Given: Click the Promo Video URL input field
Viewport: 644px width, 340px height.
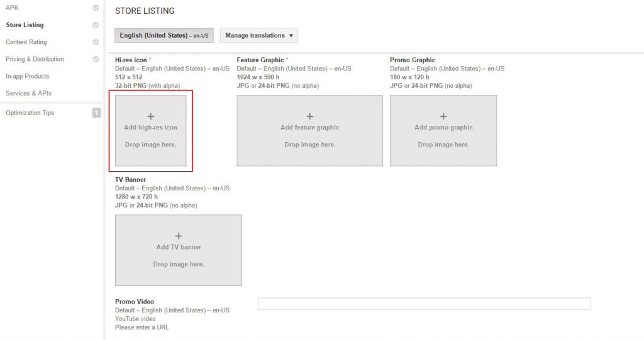Looking at the screenshot, I should pyautogui.click(x=424, y=304).
